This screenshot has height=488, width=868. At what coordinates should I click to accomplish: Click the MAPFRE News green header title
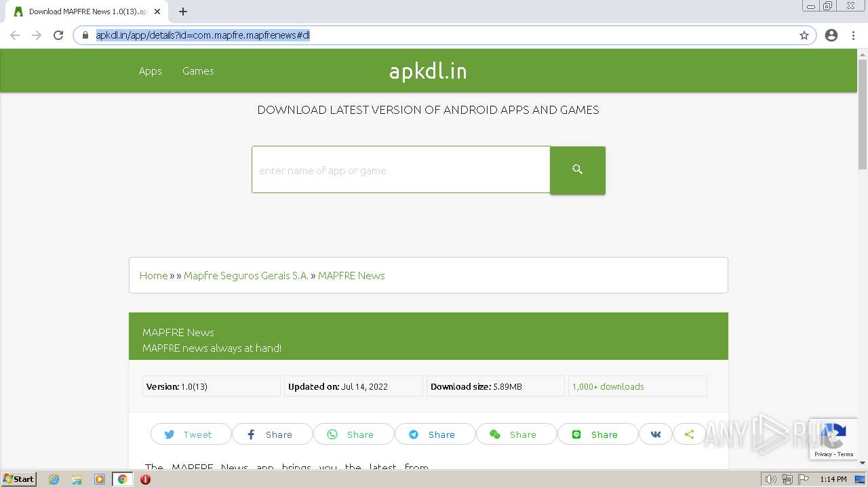point(178,332)
